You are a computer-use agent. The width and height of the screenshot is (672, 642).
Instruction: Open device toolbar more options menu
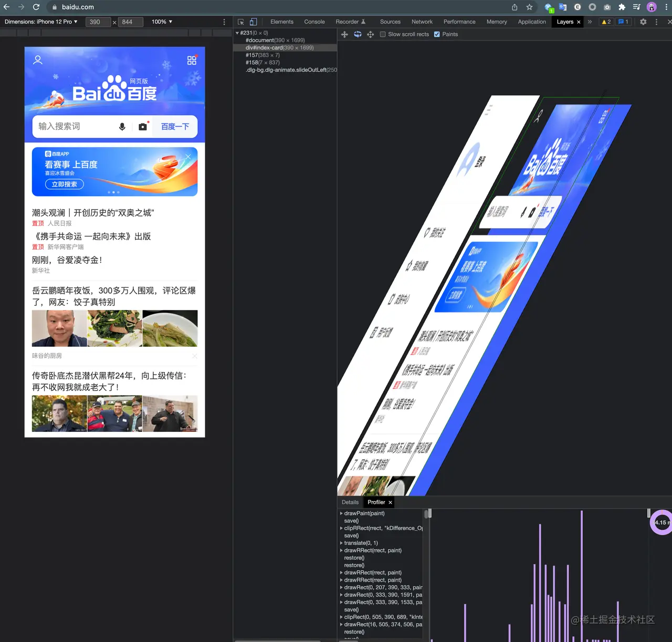224,22
